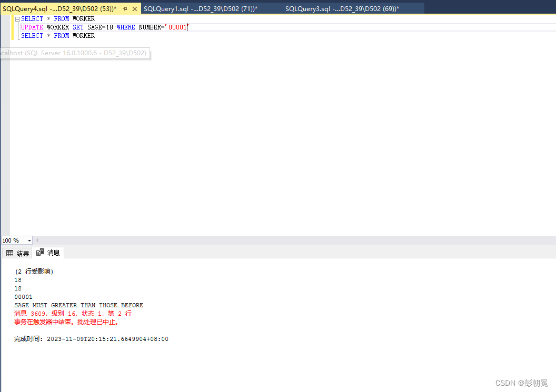The width and height of the screenshot is (556, 392).
Task: Click the Messages document icon on 消息 tab
Action: point(38,253)
